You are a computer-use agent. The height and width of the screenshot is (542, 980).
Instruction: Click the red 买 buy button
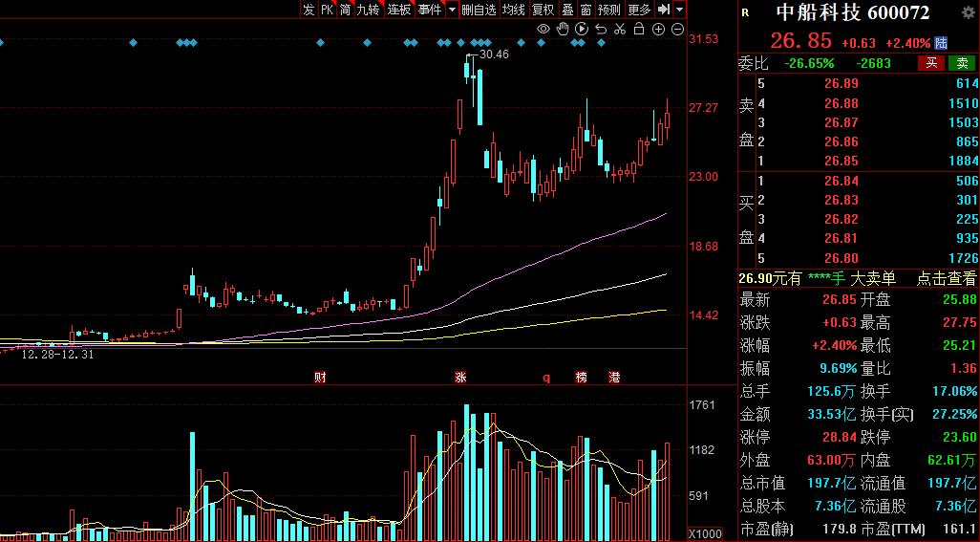931,62
